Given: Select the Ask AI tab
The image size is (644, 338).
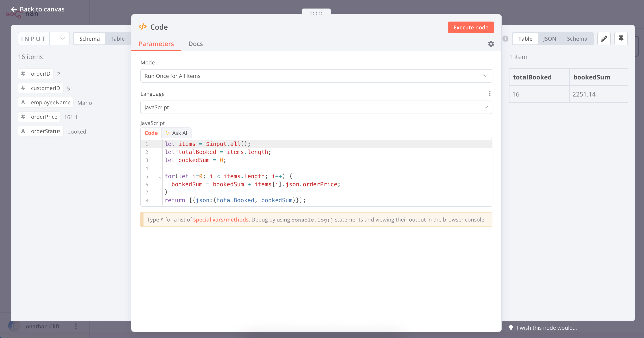Looking at the screenshot, I should [x=176, y=133].
